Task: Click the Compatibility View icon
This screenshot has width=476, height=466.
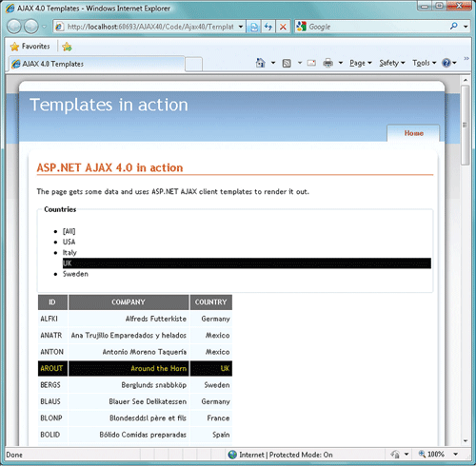Action: pos(254,27)
